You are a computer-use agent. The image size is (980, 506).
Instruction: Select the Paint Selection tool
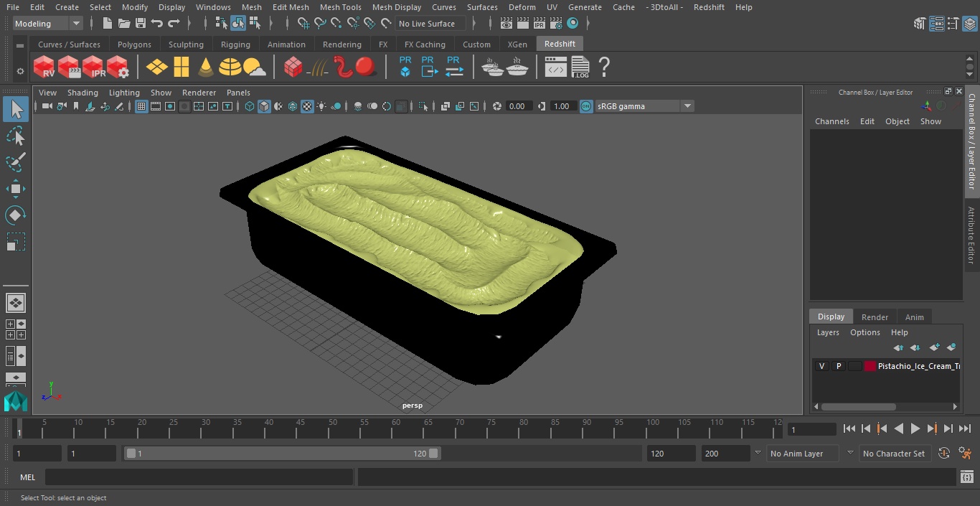click(x=16, y=162)
